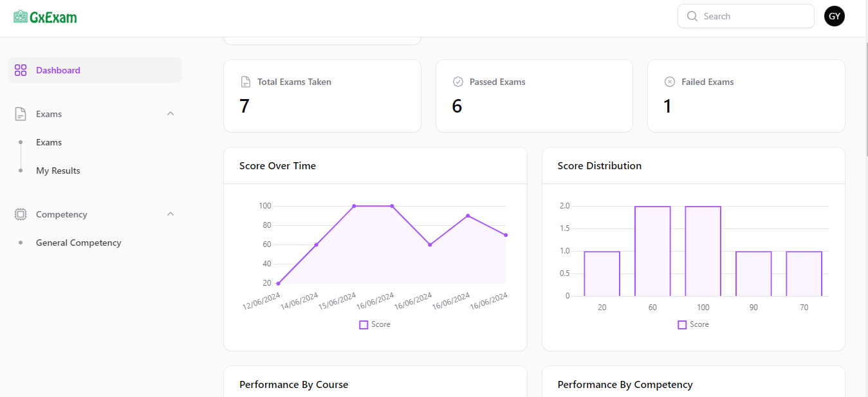Click the Competency chip icon in sidebar
This screenshot has height=397, width=868.
[x=20, y=214]
